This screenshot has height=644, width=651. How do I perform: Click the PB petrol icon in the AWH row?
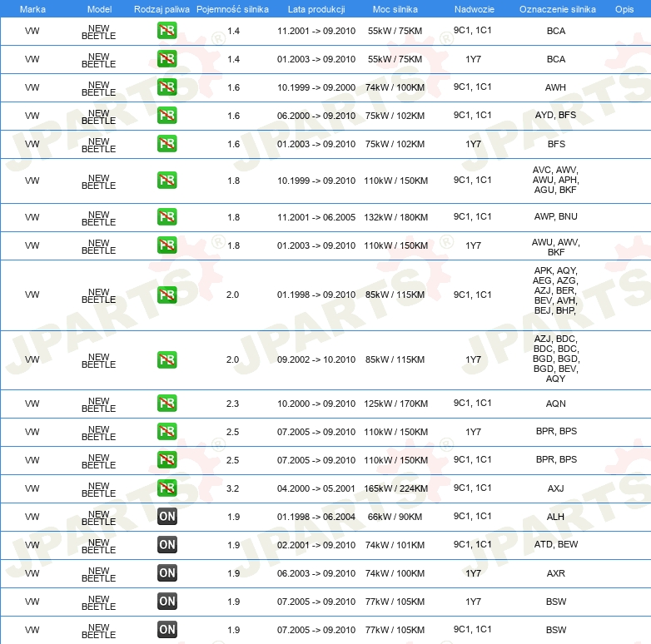click(166, 87)
